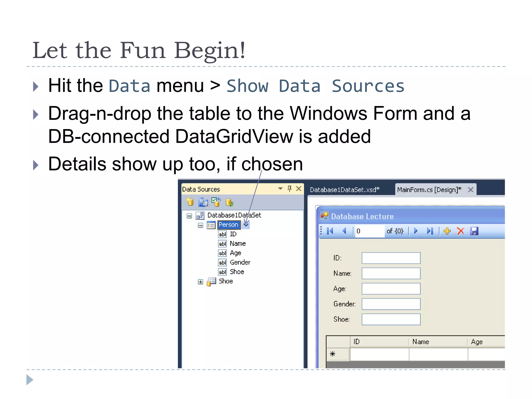Viewport: 532px width, 399px height.
Task: Close the Data Sources panel
Action: (299, 189)
